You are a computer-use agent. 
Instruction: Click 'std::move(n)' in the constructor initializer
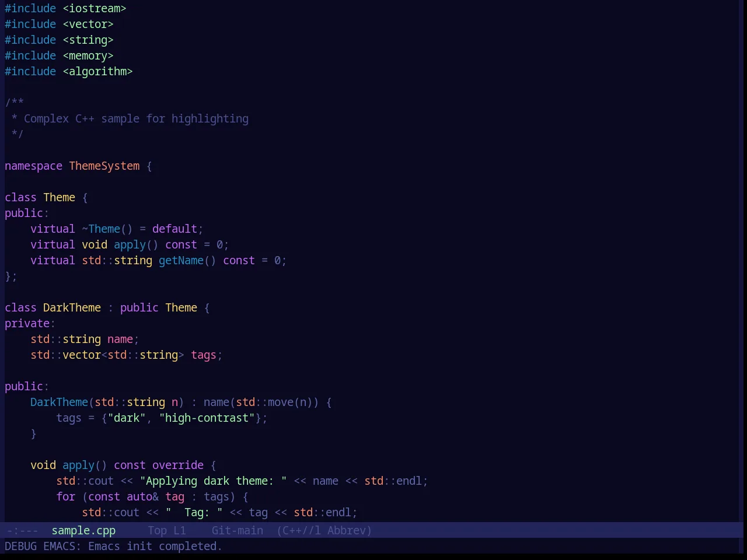pyautogui.click(x=274, y=402)
